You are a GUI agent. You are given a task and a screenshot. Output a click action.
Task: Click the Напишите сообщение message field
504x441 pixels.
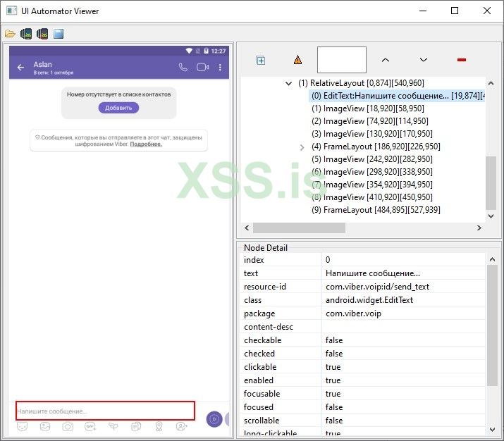coord(105,411)
